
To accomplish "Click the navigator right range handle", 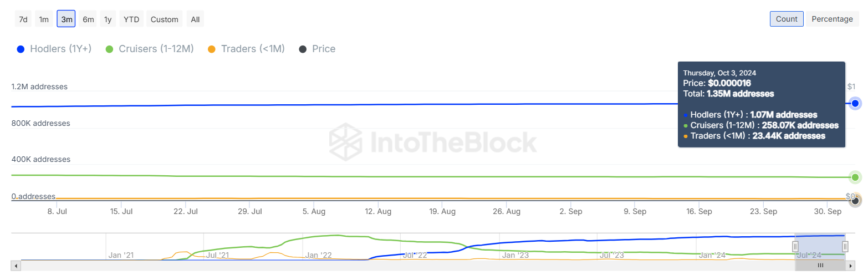I will [845, 246].
